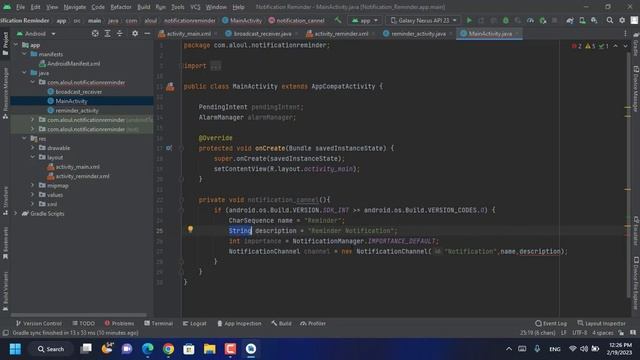This screenshot has height=360, width=640.
Task: Switch to broadcast_receiver.java editor tab
Action: point(262,33)
